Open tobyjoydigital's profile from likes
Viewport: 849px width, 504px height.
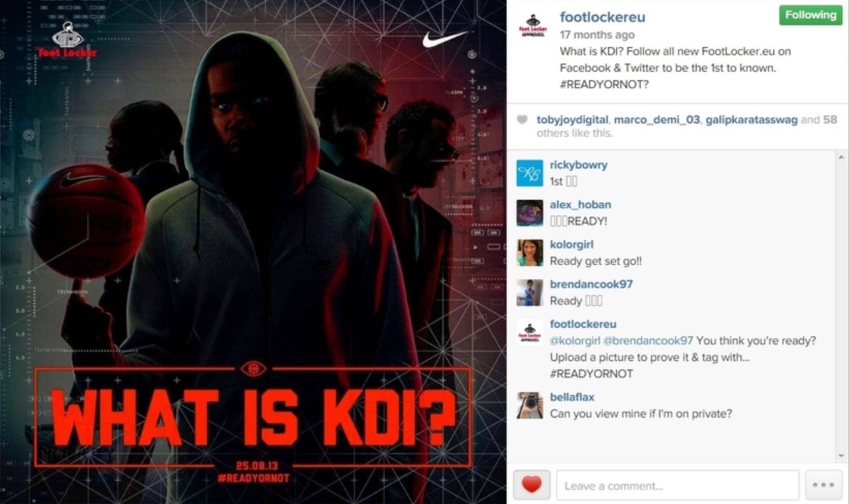tap(572, 120)
